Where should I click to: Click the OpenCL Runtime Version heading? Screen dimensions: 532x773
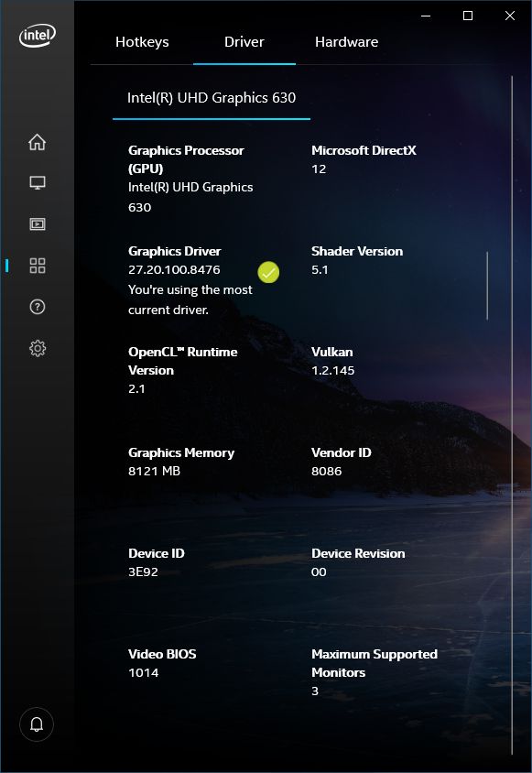click(182, 361)
